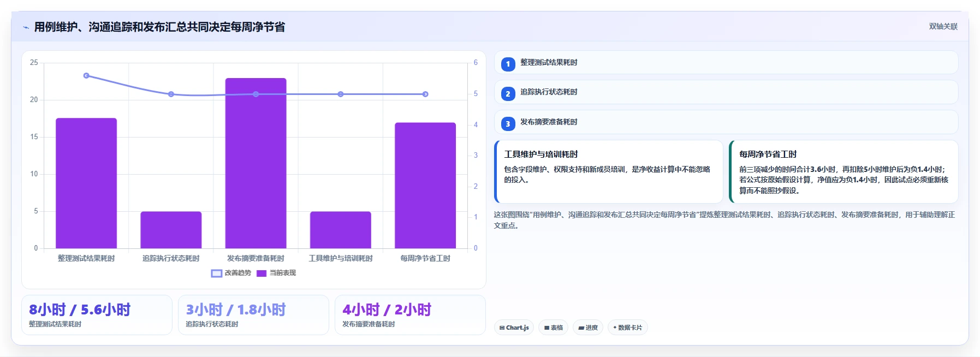
Task: Click the trend line point above the 每周净节省工时 bar
Action: tap(425, 94)
